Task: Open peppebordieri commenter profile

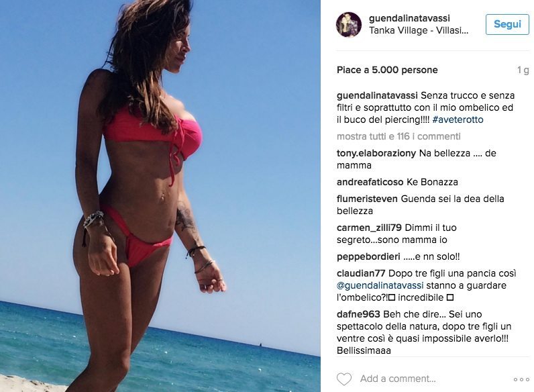Action: click(368, 256)
